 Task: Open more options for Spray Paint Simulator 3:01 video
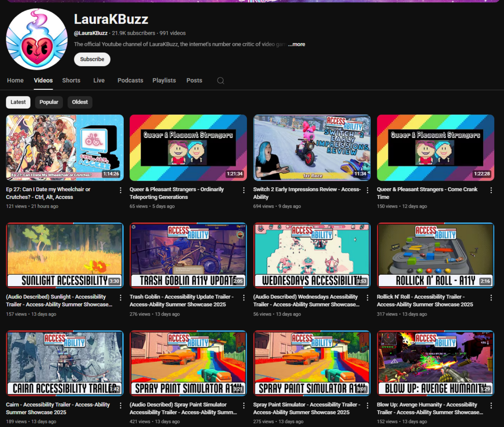pyautogui.click(x=368, y=406)
